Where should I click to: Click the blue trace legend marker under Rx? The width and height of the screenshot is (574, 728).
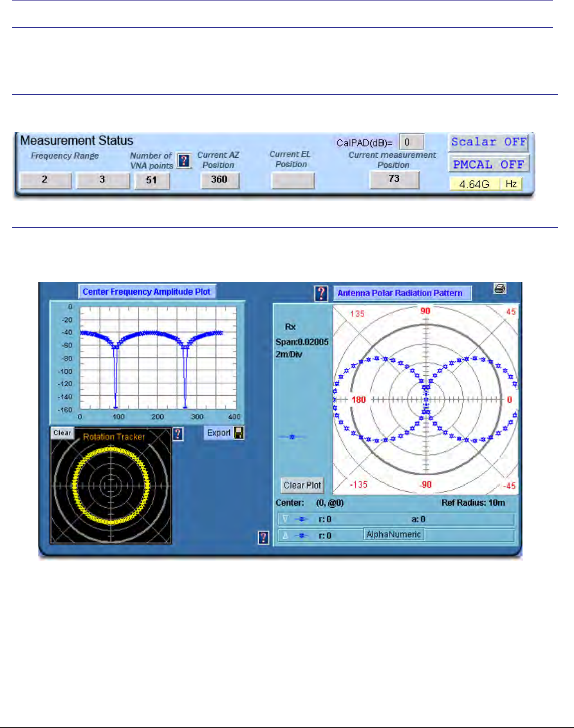click(292, 437)
